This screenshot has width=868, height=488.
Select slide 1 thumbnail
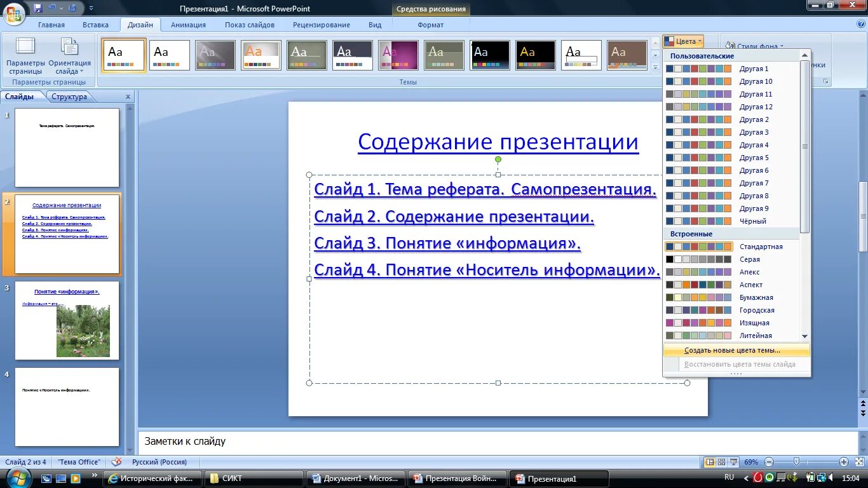[67, 147]
